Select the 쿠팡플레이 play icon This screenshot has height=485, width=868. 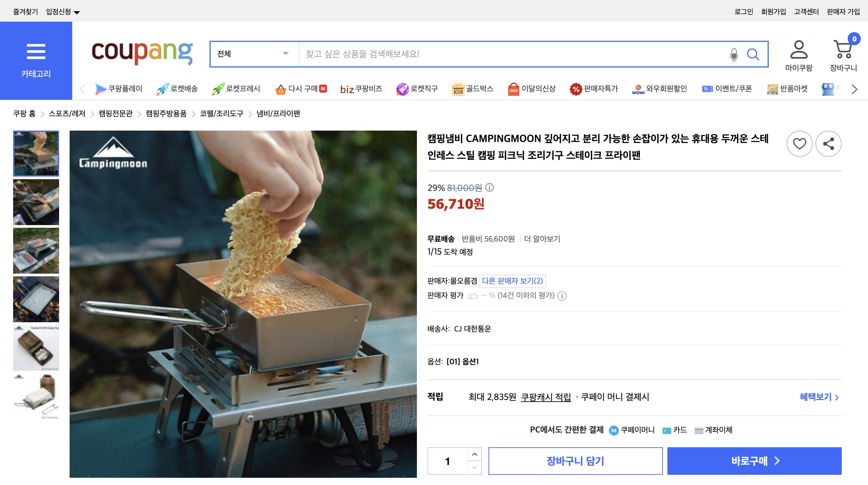pos(101,89)
